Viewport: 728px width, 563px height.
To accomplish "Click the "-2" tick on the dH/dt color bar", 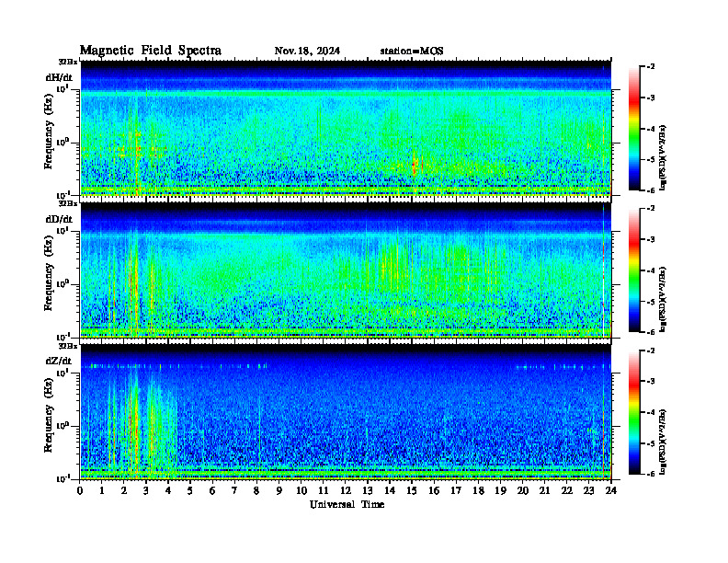I will (x=652, y=67).
